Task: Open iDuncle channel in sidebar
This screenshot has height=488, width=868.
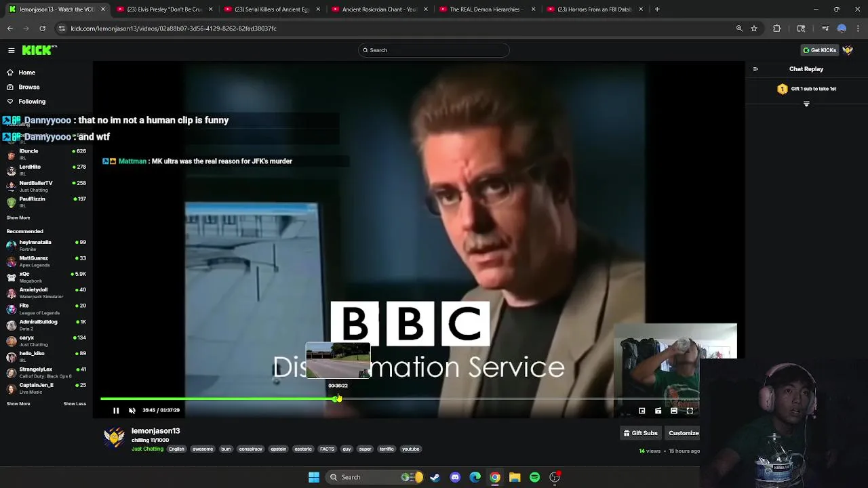Action: [46, 154]
